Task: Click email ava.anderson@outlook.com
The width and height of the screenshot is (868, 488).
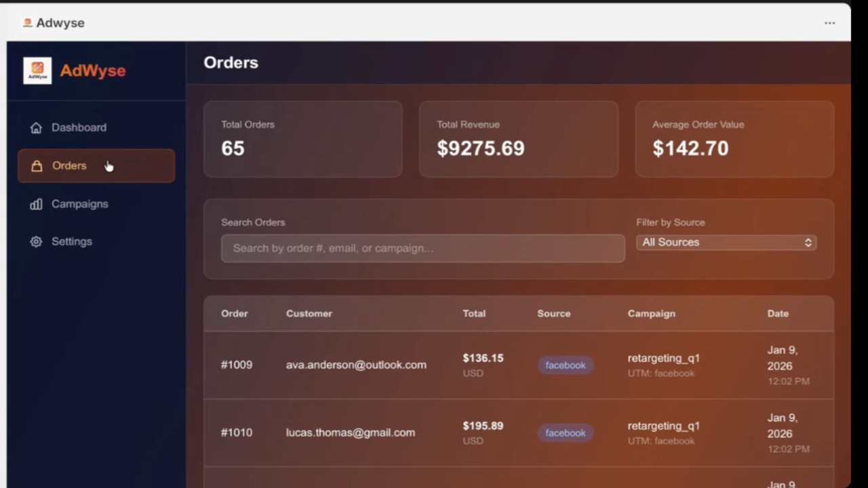Action: [356, 365]
